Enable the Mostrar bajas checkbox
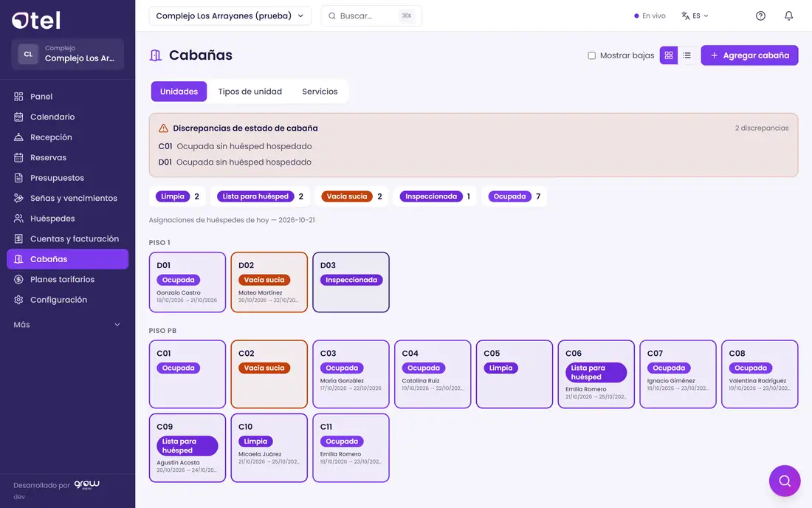 pos(591,55)
